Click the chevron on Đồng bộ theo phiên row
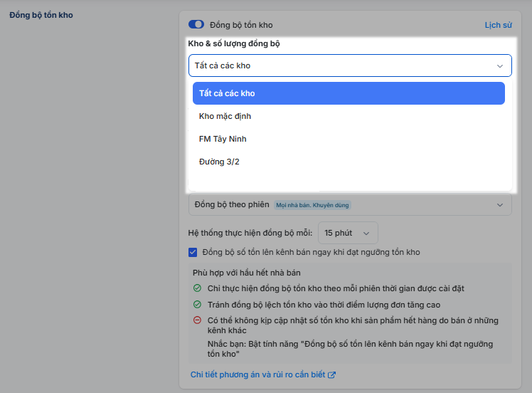Viewport: 532px width, 393px height. point(499,205)
